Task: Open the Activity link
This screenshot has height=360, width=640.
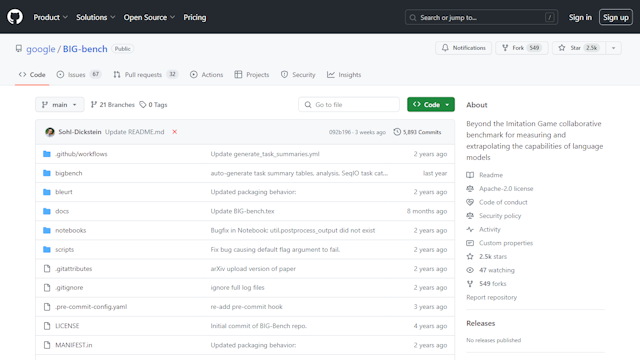Action: (489, 229)
